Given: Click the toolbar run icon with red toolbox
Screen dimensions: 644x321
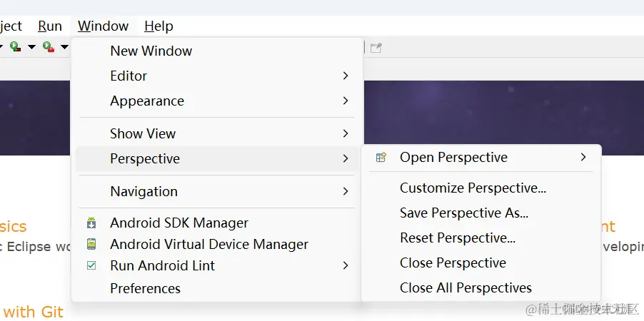Looking at the screenshot, I should (x=49, y=47).
